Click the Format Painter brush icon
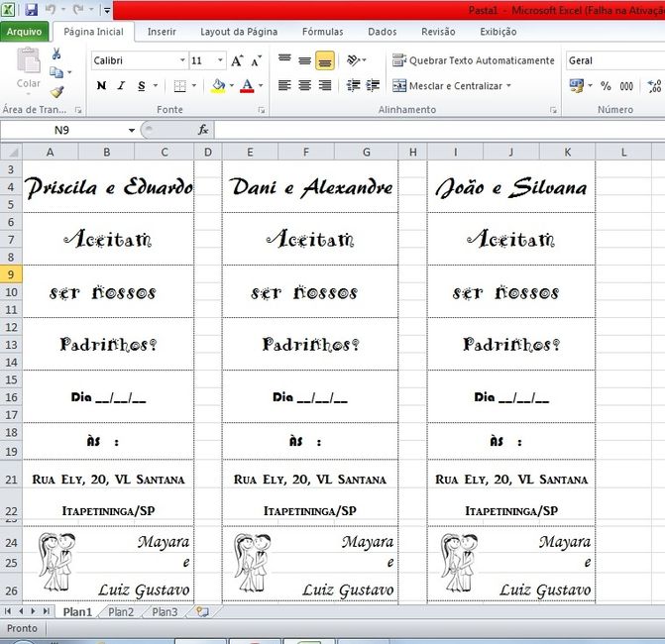This screenshot has width=665, height=644. [56, 91]
